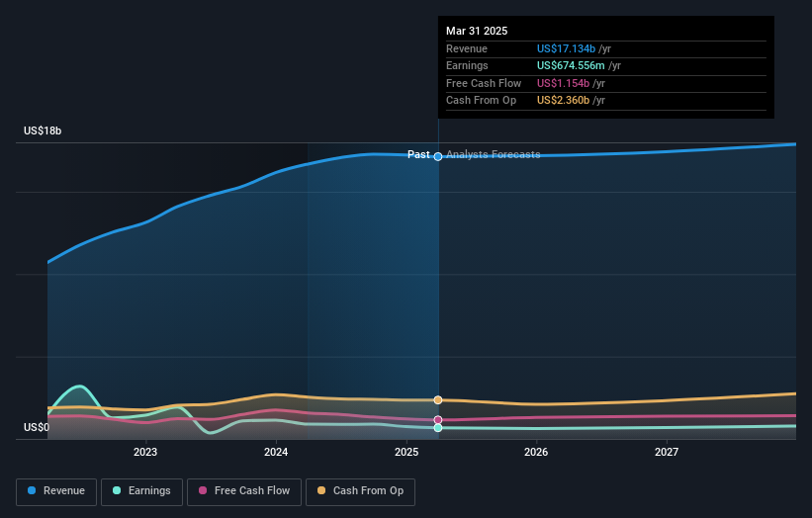Click the Revenue row label in tooltip
The image size is (812, 518).
467,48
